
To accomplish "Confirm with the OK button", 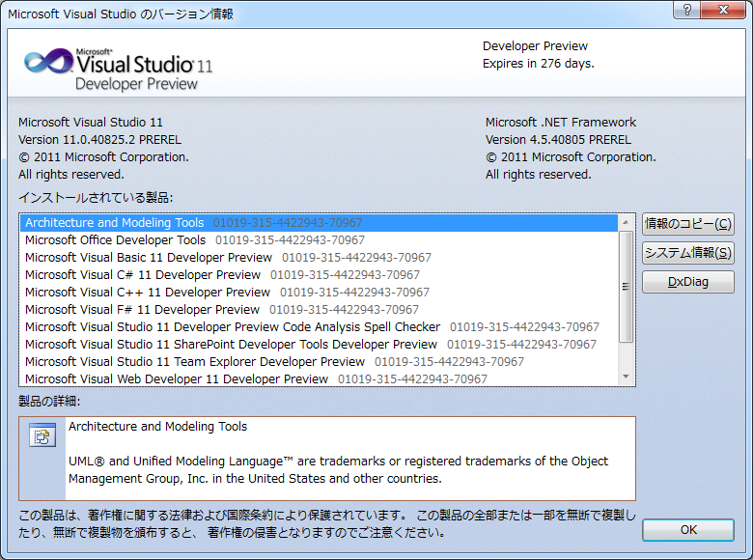I will [x=687, y=530].
